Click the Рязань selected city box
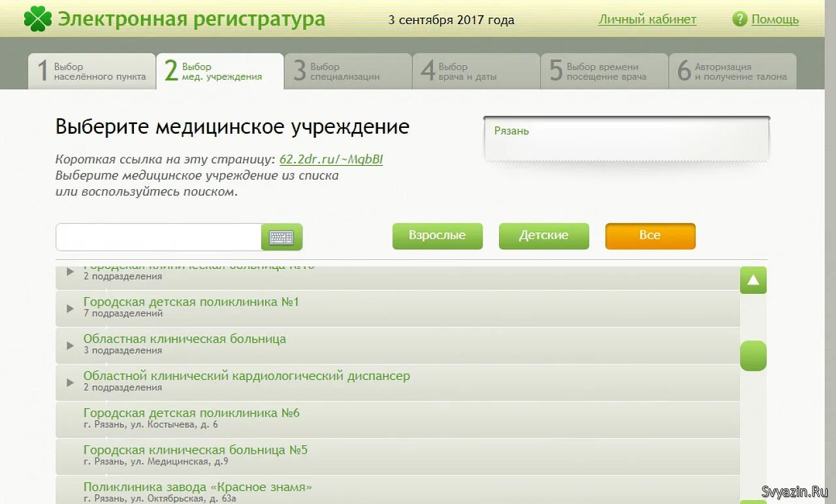 click(x=627, y=138)
